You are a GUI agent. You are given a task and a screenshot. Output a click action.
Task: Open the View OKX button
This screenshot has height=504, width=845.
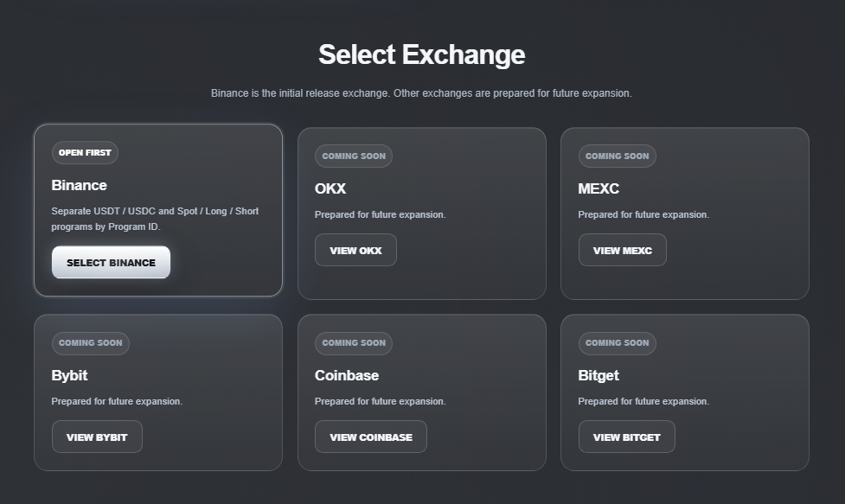click(355, 250)
